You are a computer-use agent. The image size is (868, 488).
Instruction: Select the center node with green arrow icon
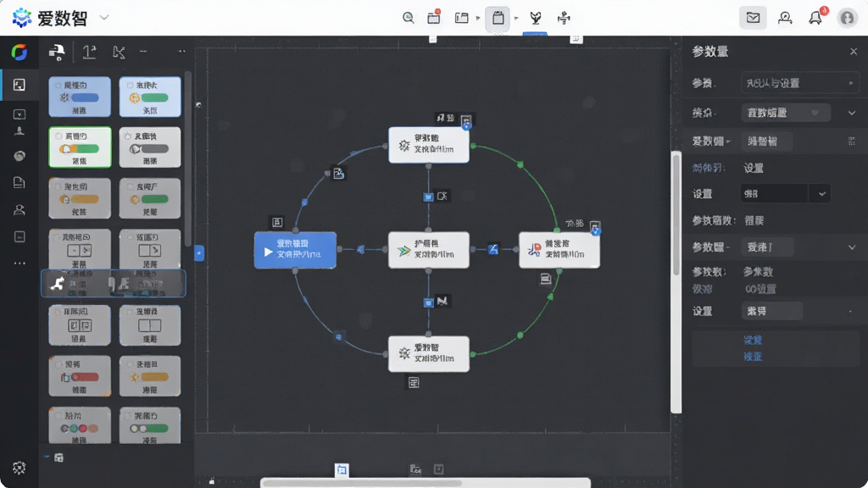click(x=428, y=250)
